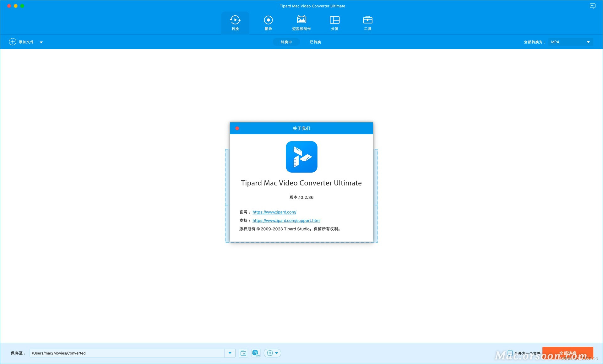Screen dimensions: 603x364
Task: Click the Tipard Mac Video Converter Ultimate heading
Action: [301, 183]
